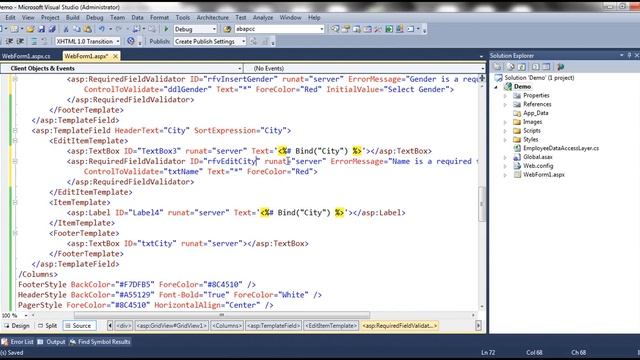Collapse the City TemplateField code outline
Image resolution: width=640 pixels, height=360 pixels.
[15, 131]
